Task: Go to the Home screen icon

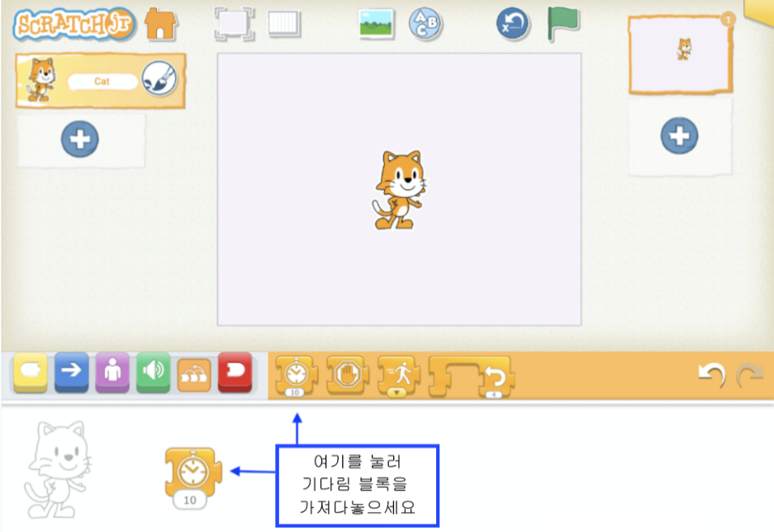Action: 161,25
